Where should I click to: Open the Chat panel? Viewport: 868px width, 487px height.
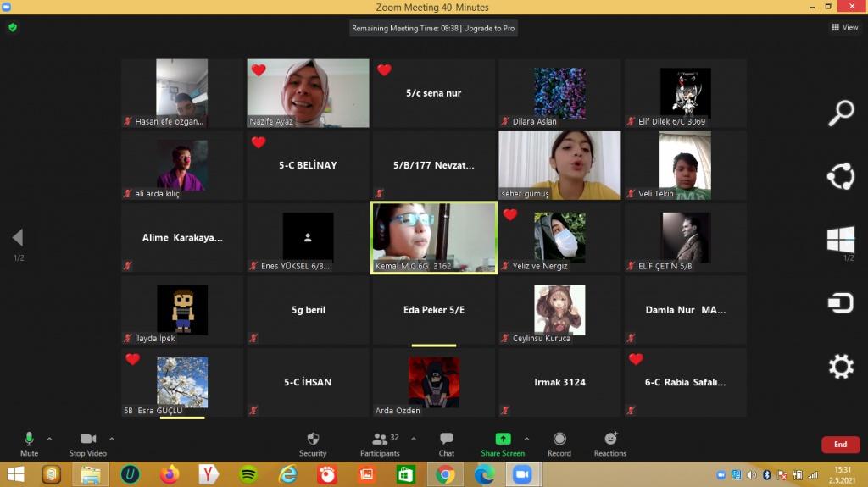tap(447, 443)
